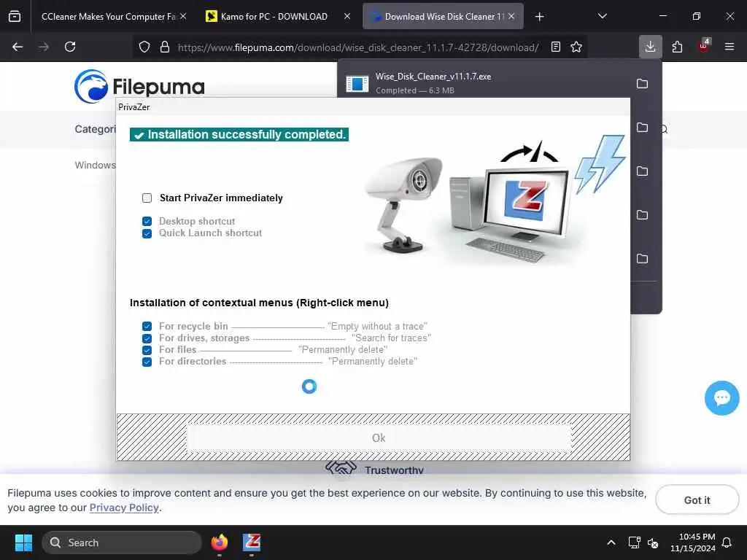Toggle reader view icon
Viewport: 747px width, 560px height.
(555, 47)
